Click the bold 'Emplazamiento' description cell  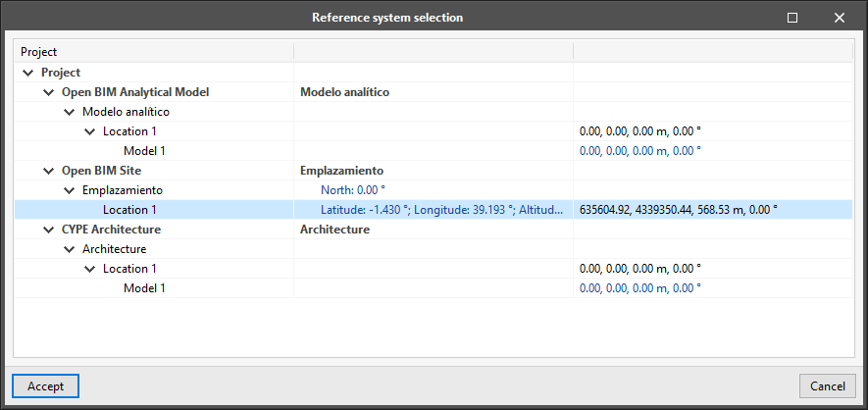(341, 171)
